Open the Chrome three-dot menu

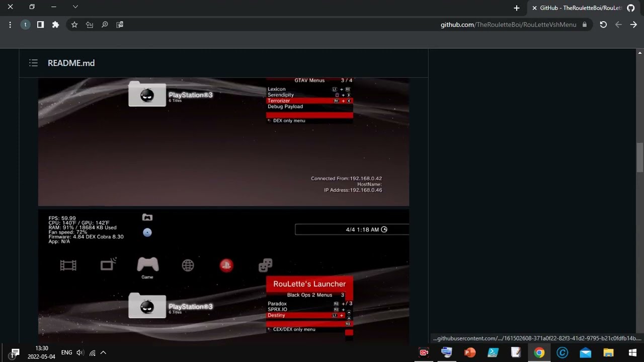(x=10, y=25)
